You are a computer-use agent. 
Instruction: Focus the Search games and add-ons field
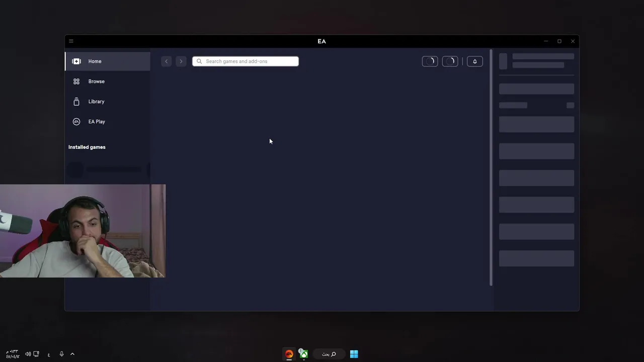click(246, 61)
